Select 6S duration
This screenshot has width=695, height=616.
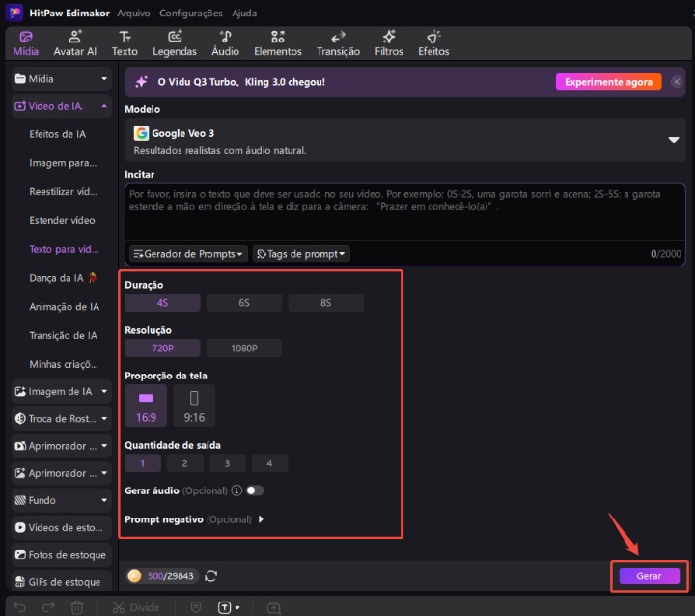tap(244, 303)
